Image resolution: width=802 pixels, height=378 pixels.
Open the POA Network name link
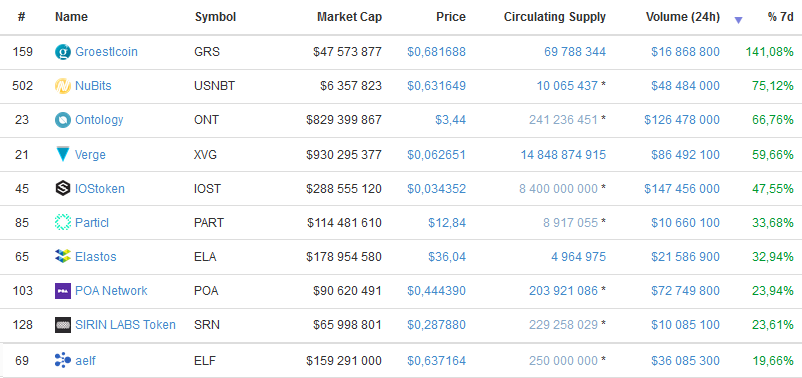pyautogui.click(x=111, y=291)
